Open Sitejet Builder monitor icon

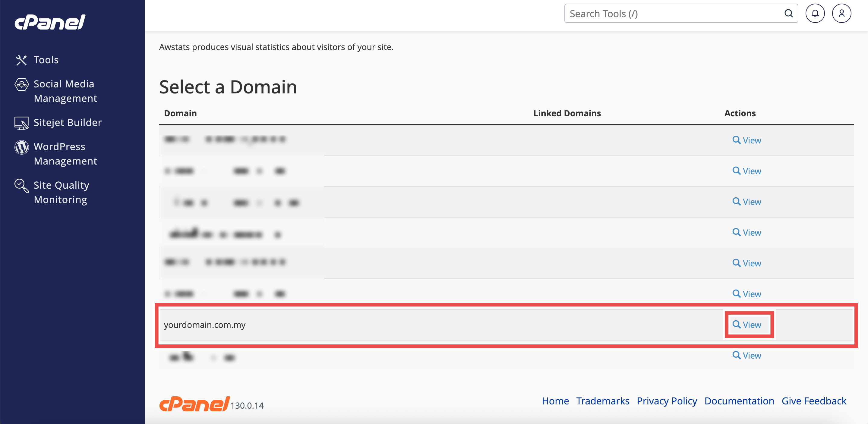tap(21, 123)
